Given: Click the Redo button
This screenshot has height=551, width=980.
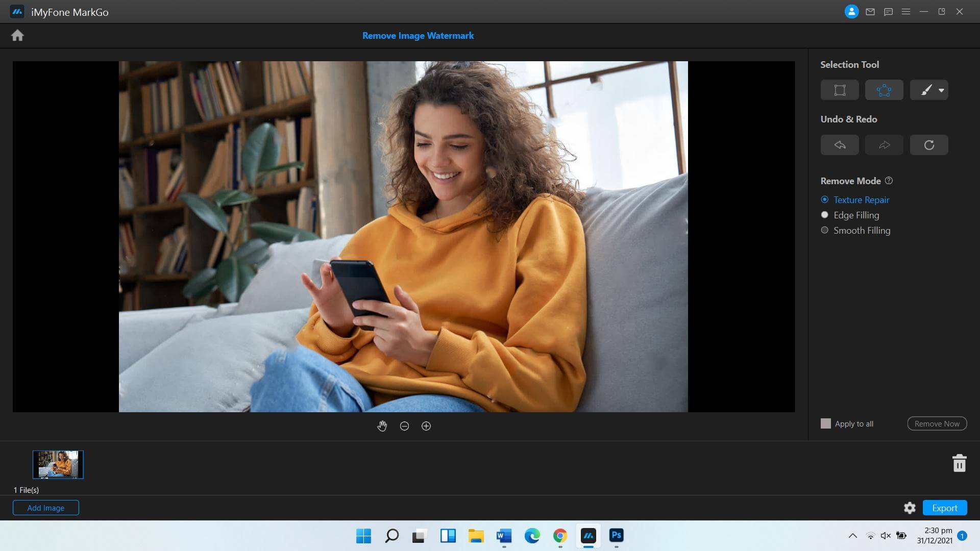Looking at the screenshot, I should coord(885,144).
